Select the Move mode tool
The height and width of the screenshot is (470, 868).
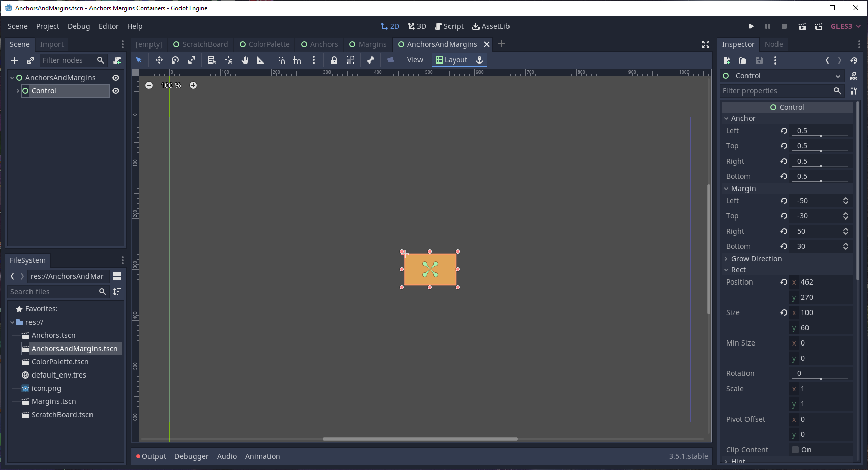pos(159,60)
